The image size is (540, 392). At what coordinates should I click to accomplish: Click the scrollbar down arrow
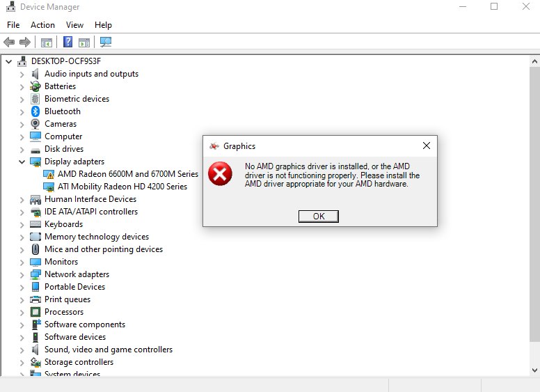click(x=534, y=370)
